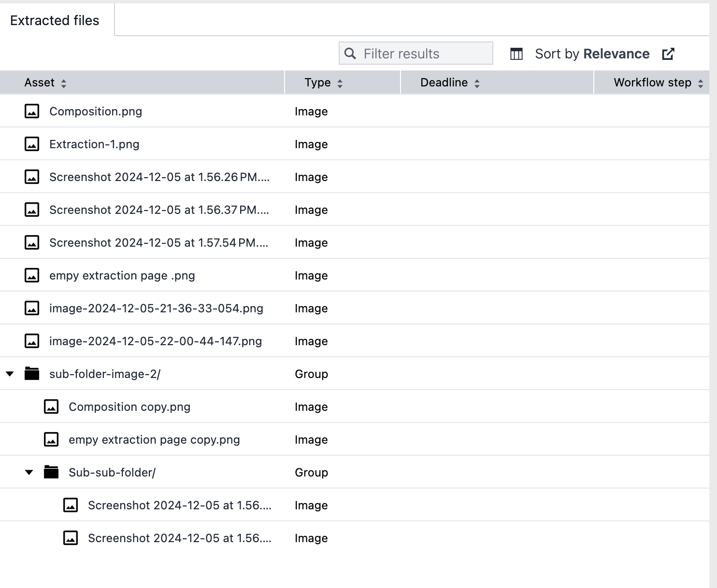Switch to the Extracted files tab
The image size is (717, 588).
55,20
